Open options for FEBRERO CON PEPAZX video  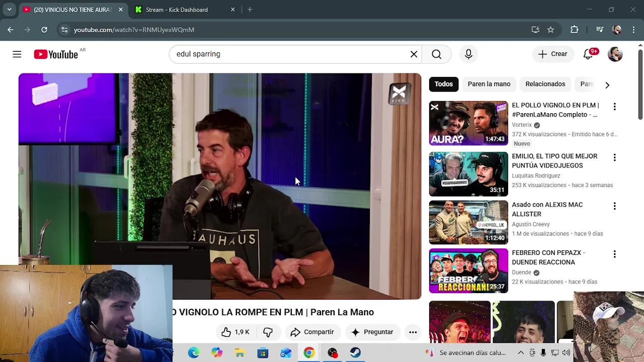point(614,254)
